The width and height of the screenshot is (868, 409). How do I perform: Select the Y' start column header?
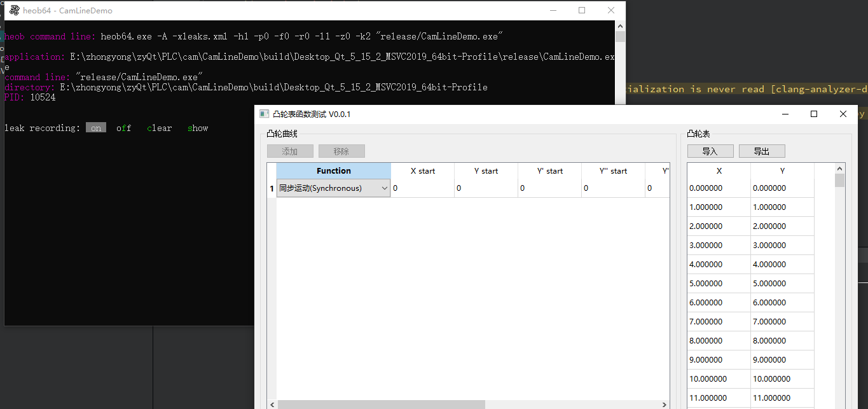click(x=550, y=171)
